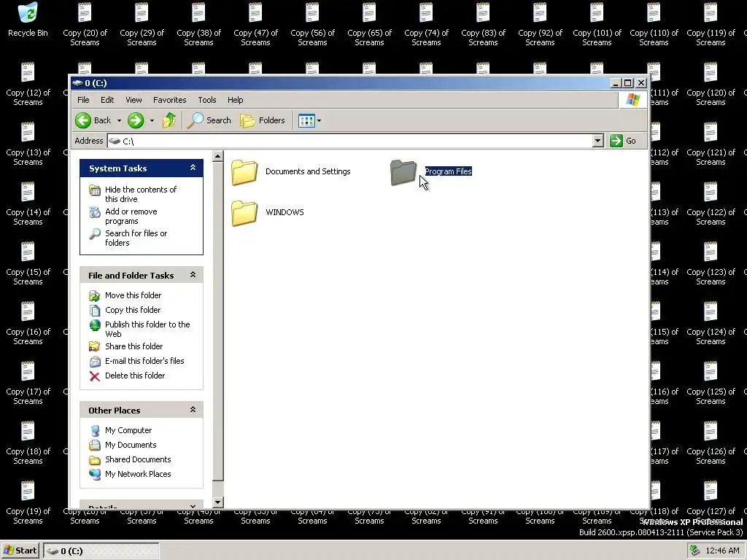Select Copy (20) of Screams desktop file
The height and width of the screenshot is (560, 747).
tap(85, 24)
